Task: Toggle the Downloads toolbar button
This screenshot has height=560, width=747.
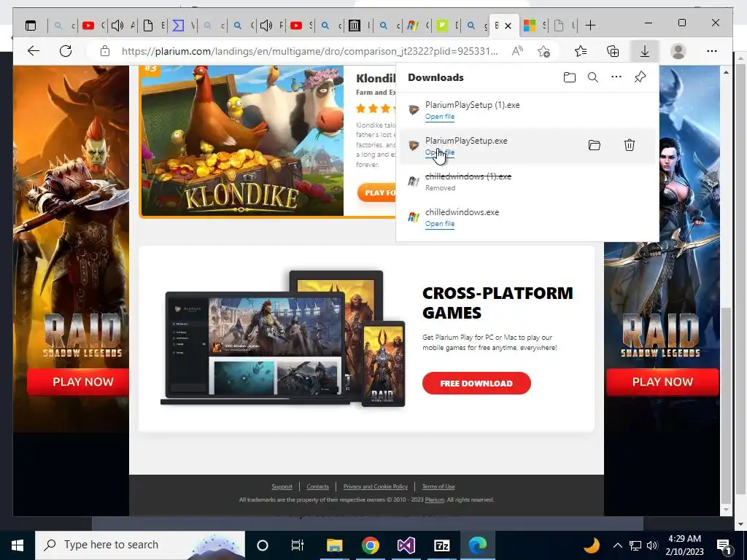Action: [645, 51]
